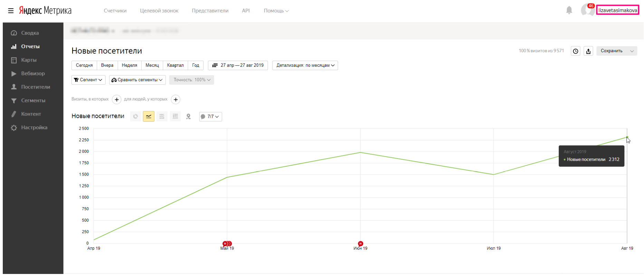Select the Сегодня period

(84, 65)
